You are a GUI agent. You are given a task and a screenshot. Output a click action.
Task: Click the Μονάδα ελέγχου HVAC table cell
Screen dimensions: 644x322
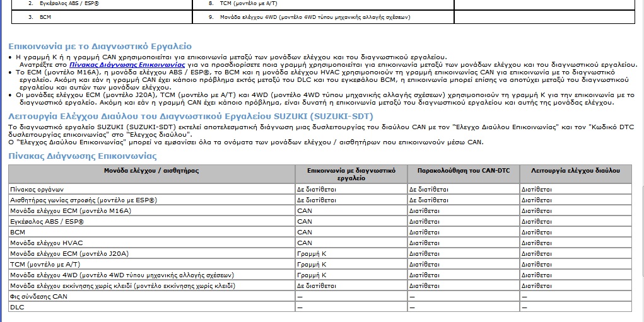151,243
